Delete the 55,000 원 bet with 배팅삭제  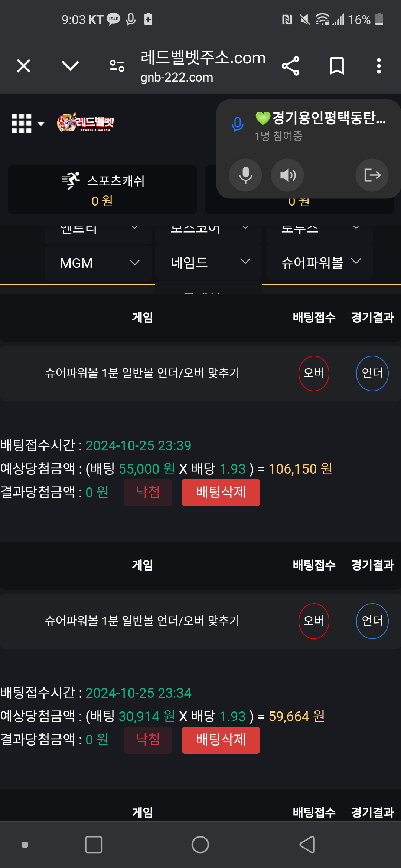(x=221, y=493)
